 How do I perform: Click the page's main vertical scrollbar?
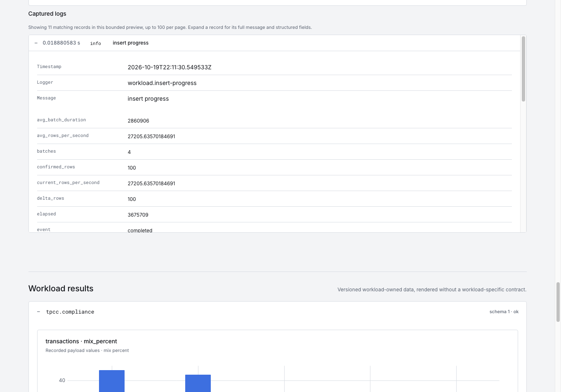pos(558,302)
